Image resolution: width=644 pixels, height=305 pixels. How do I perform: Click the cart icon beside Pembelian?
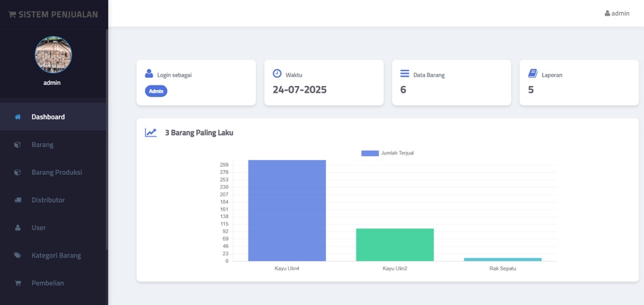(x=17, y=284)
